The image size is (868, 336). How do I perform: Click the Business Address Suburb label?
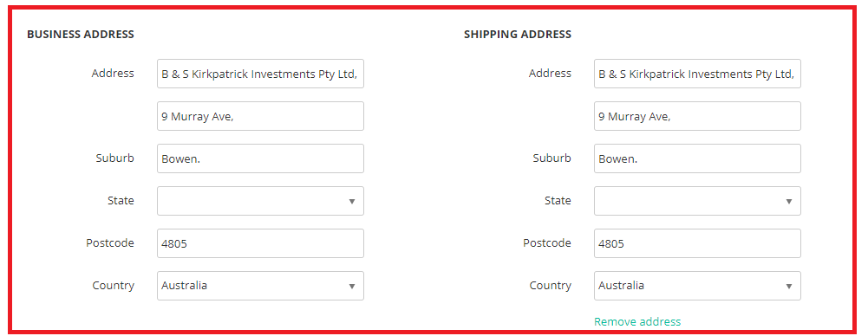pyautogui.click(x=114, y=158)
